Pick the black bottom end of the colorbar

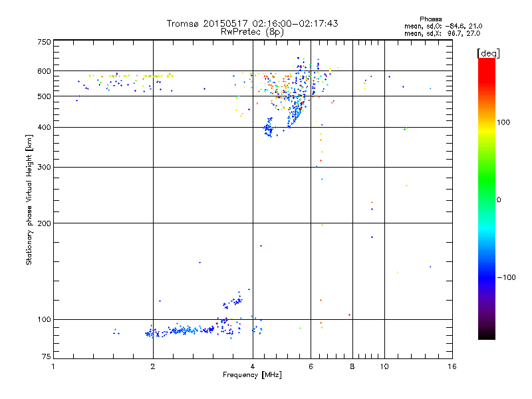pos(487,336)
